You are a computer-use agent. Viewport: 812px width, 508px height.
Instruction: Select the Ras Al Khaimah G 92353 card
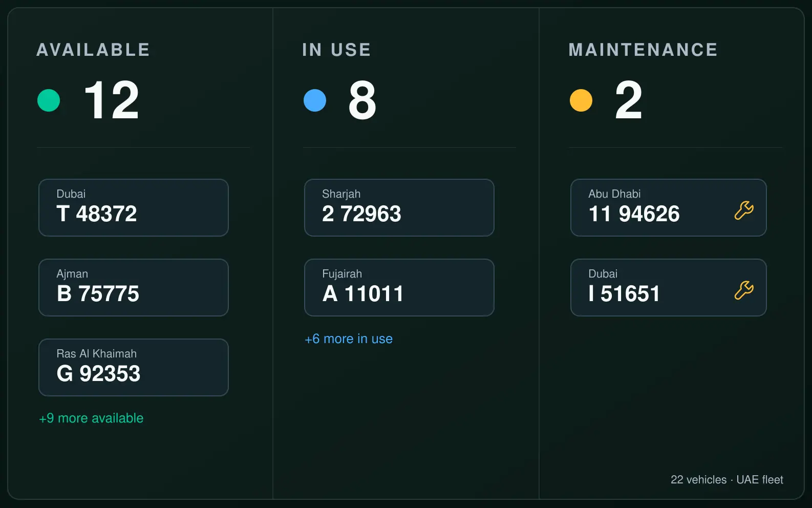point(134,367)
